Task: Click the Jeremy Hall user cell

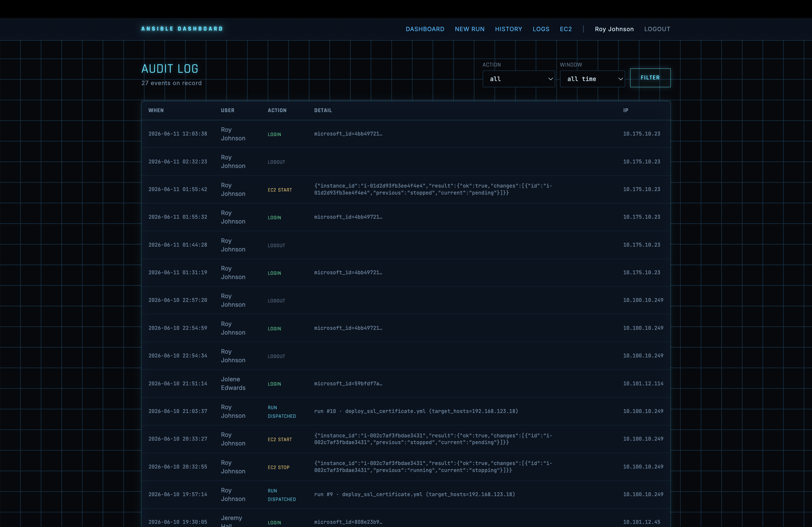Action: click(231, 522)
